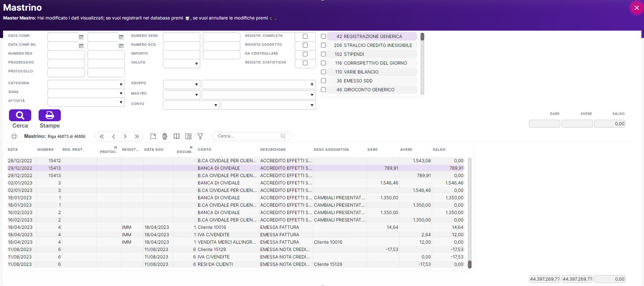Click in the first NUMERO VEND field
Screen dimensions: 644x286
click(x=181, y=37)
